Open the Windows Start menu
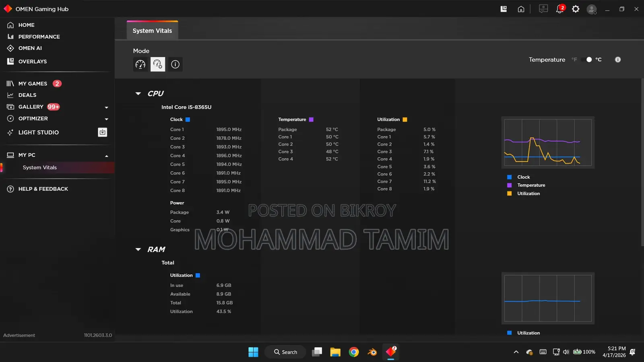This screenshot has height=362, width=644. 253,352
